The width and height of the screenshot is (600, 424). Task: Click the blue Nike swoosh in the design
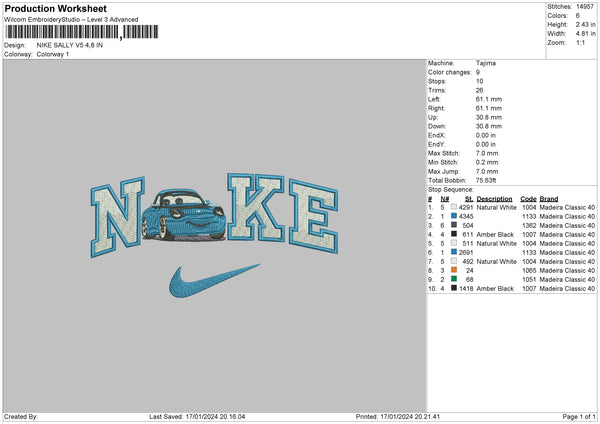coord(214,280)
